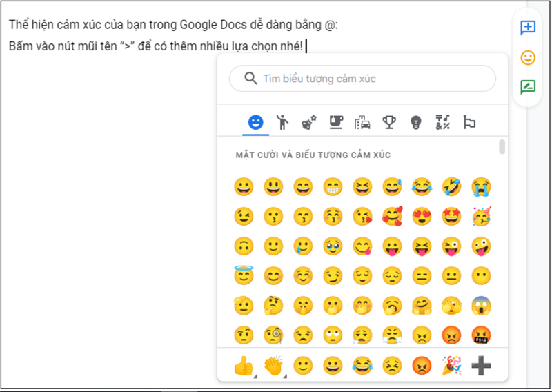Click the line 'Thể hiện cảm xúc của bạn'

173,25
